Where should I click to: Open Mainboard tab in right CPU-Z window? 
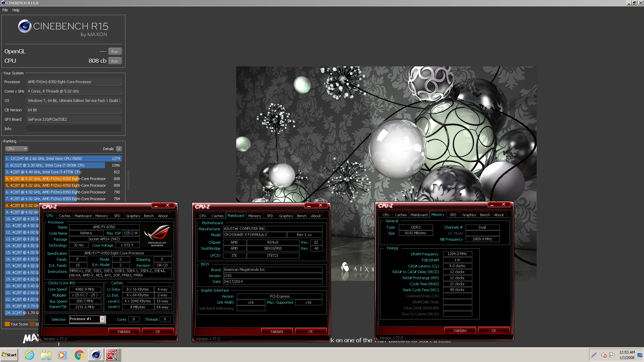419,215
